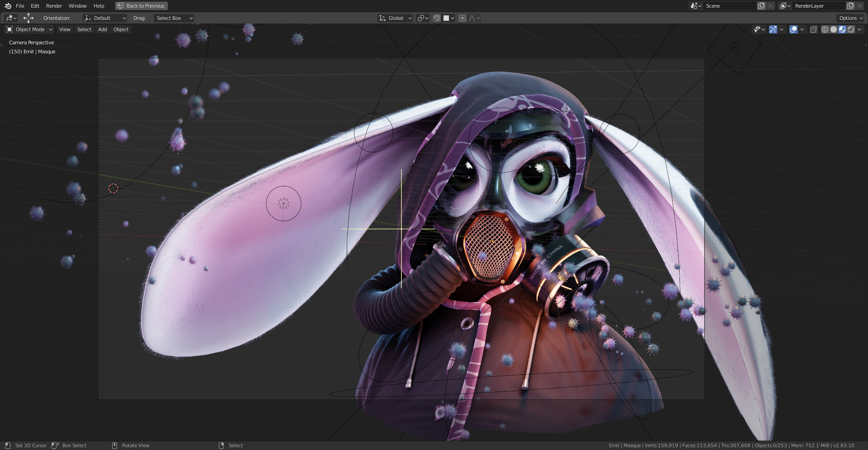Open the gizmo options dropdown arrow

pos(782,29)
